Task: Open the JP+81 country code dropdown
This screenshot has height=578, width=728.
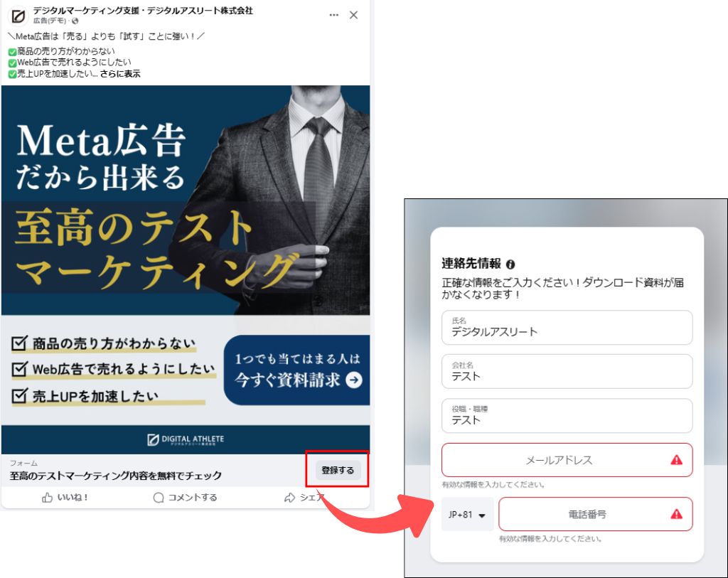Action: click(467, 515)
